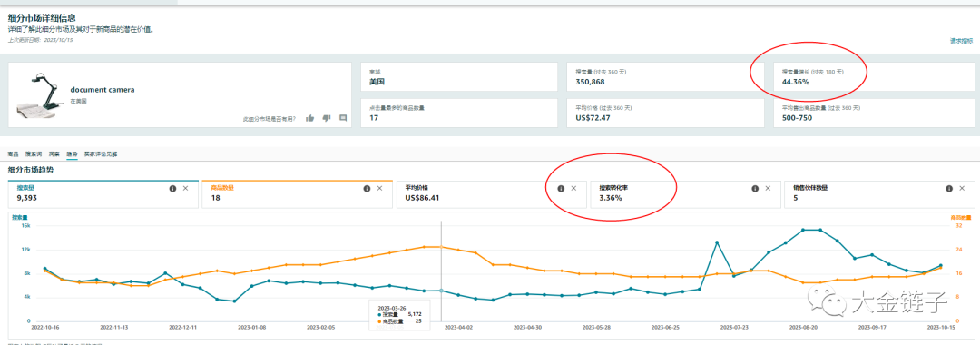Click the 2023-10-15 x-axis date label
This screenshot has width=980, height=345.
point(941,327)
